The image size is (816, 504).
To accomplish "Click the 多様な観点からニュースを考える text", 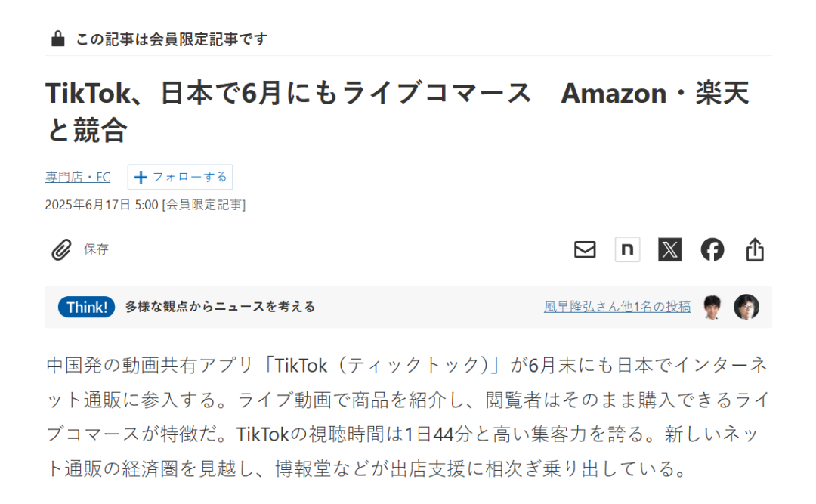I will coord(220,307).
